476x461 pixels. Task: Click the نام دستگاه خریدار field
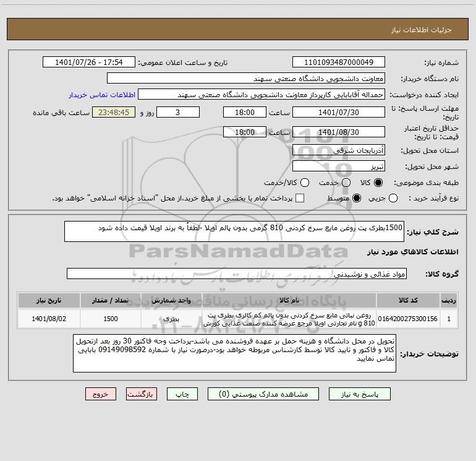coord(246,79)
